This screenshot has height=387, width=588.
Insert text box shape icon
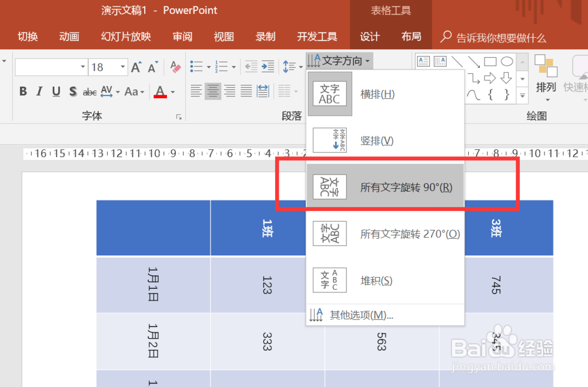(x=423, y=61)
